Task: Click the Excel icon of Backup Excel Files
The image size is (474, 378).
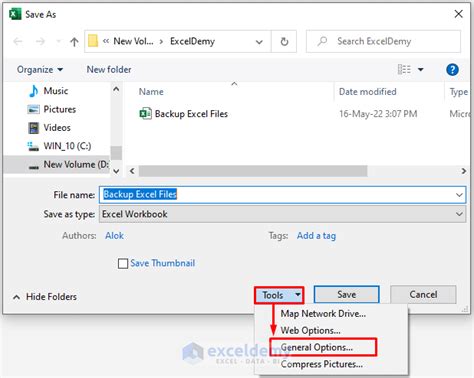Action: 145,114
